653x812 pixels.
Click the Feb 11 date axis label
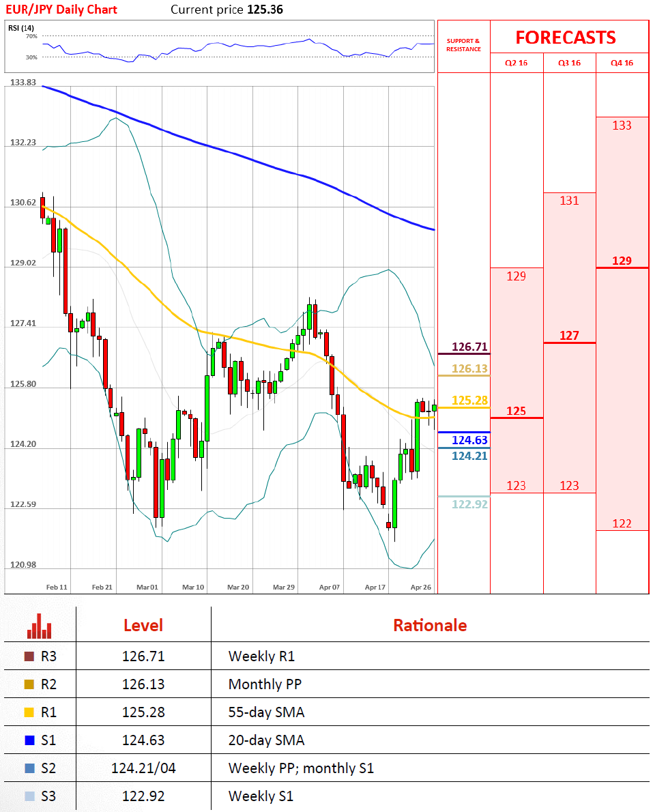(57, 587)
